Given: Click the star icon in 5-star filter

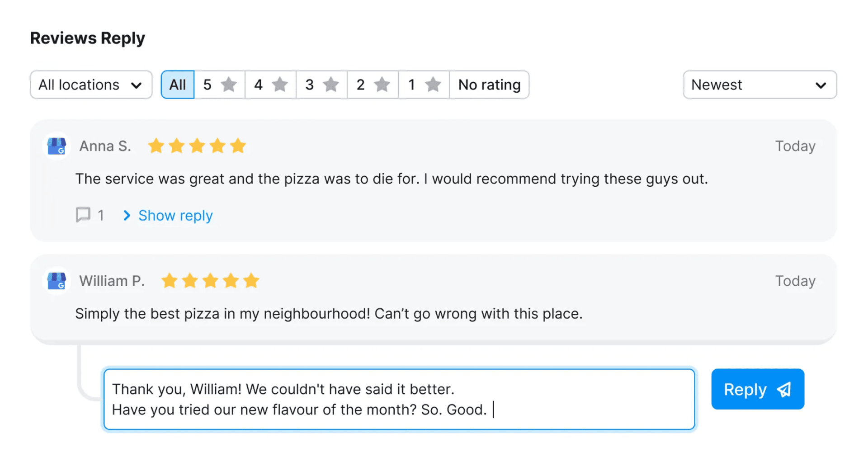Looking at the screenshot, I should (x=229, y=85).
